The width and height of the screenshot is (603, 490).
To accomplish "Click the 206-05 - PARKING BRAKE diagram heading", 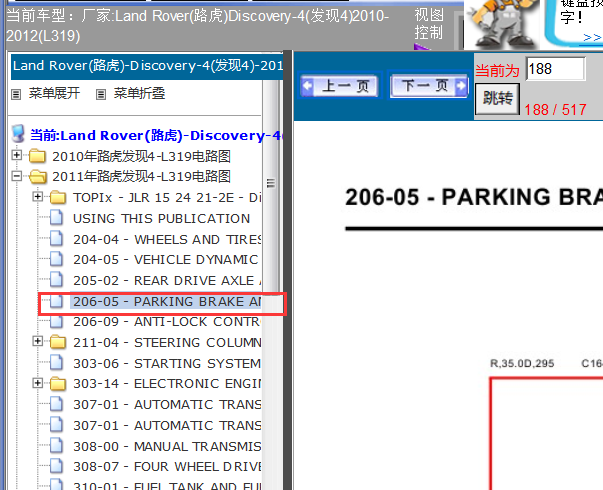I will click(x=474, y=197).
